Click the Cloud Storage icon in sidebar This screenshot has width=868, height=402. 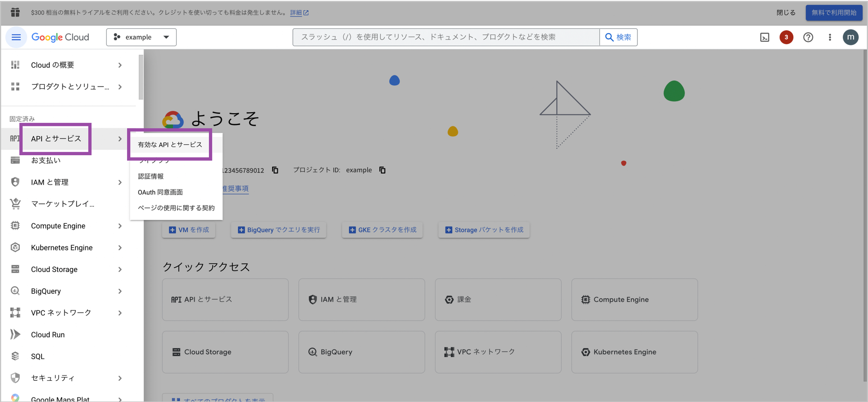point(15,269)
